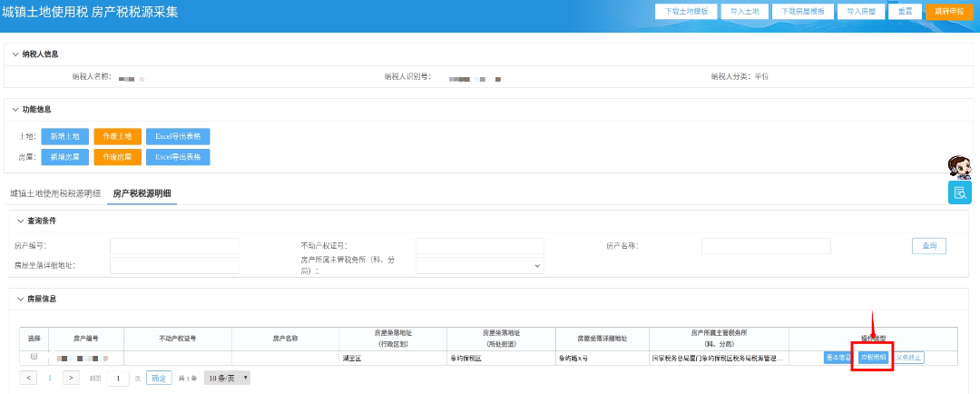This screenshot has width=980, height=394.
Task: Go to previous page arrow
Action: [28, 378]
